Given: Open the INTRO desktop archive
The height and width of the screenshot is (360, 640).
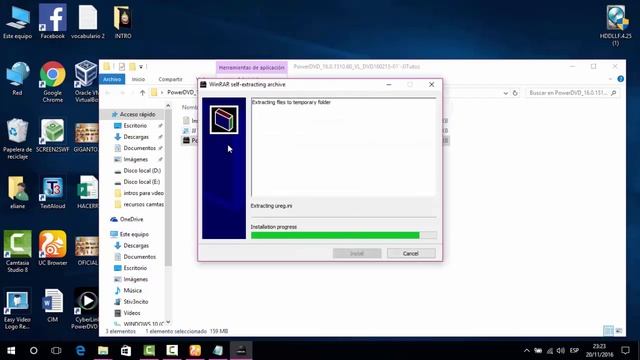Looking at the screenshot, I should pos(122,22).
